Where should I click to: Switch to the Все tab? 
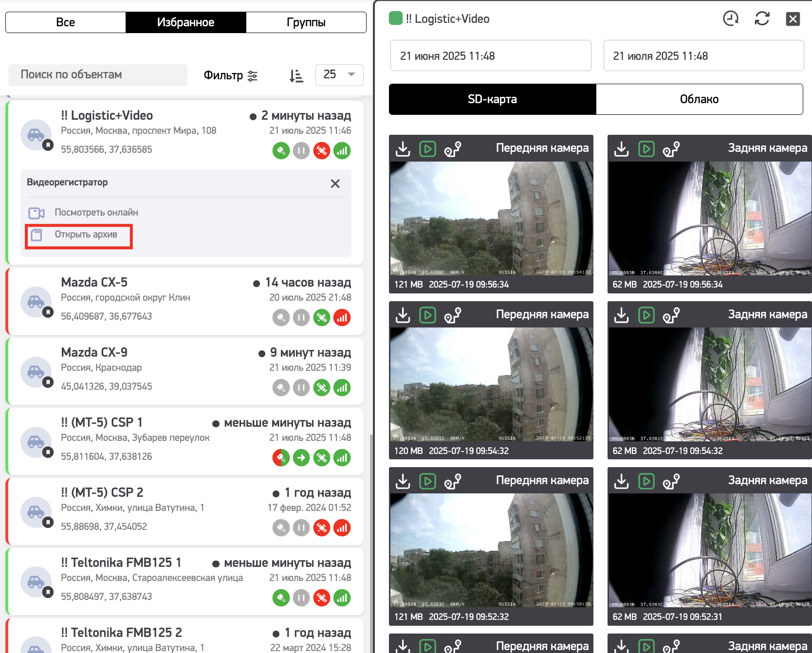click(66, 22)
